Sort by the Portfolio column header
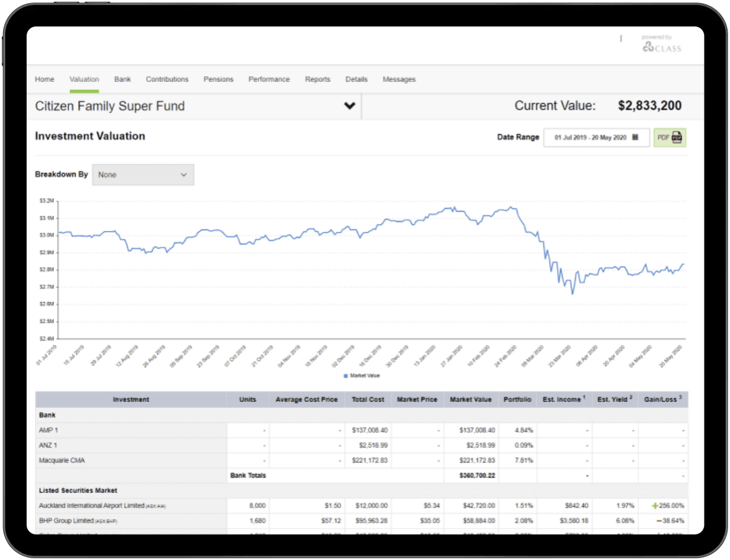This screenshot has height=560, width=730. tap(517, 399)
